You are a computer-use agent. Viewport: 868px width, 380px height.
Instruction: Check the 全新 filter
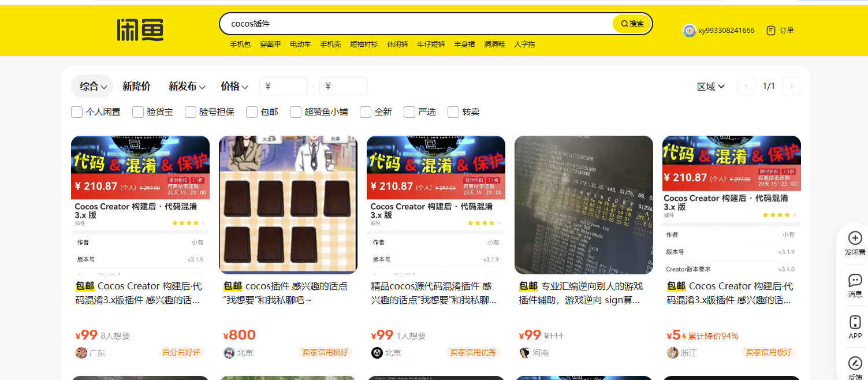366,112
